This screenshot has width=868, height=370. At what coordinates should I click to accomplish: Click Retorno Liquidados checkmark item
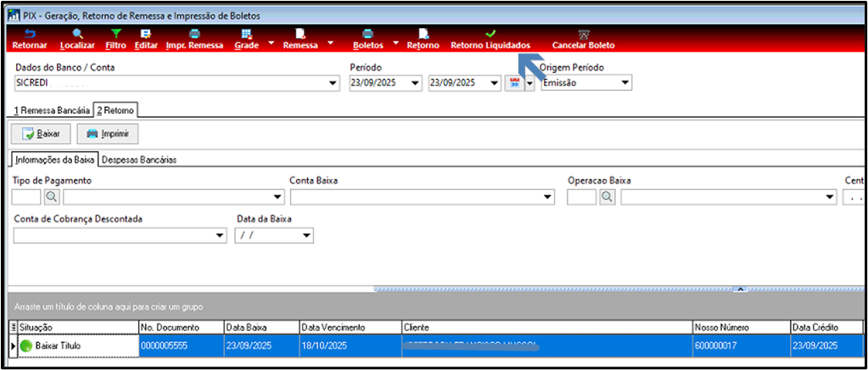490,39
